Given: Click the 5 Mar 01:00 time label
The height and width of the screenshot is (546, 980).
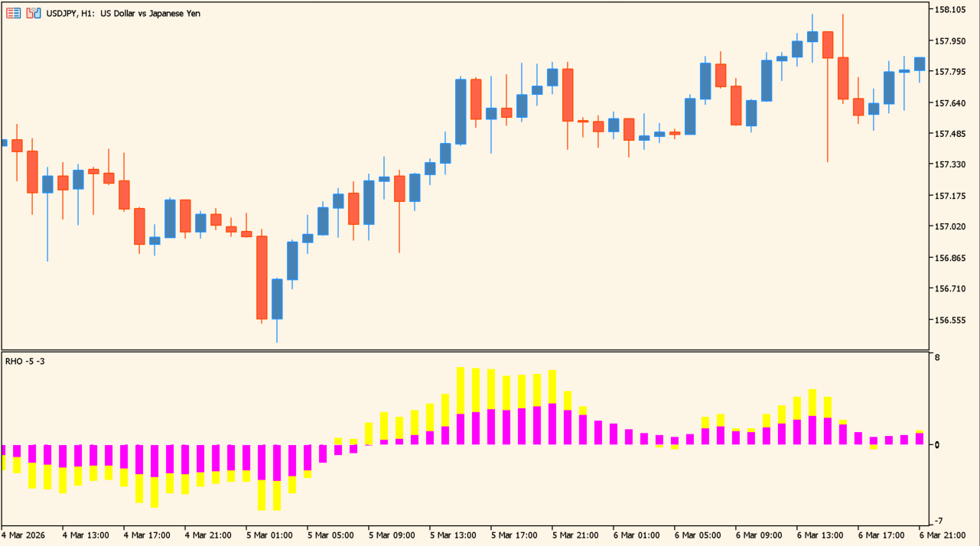Looking at the screenshot, I should 269,535.
